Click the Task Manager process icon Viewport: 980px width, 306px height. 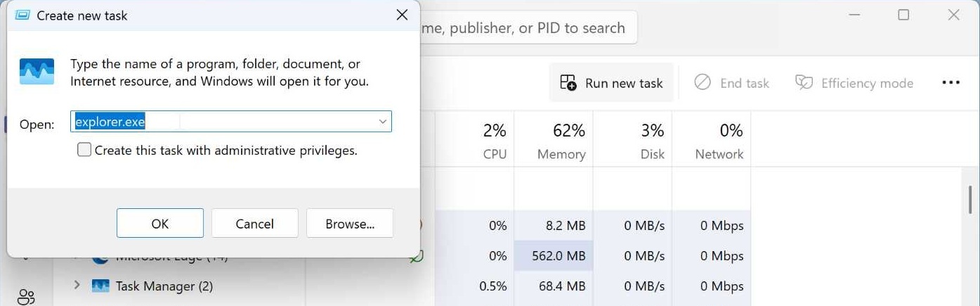(x=101, y=286)
